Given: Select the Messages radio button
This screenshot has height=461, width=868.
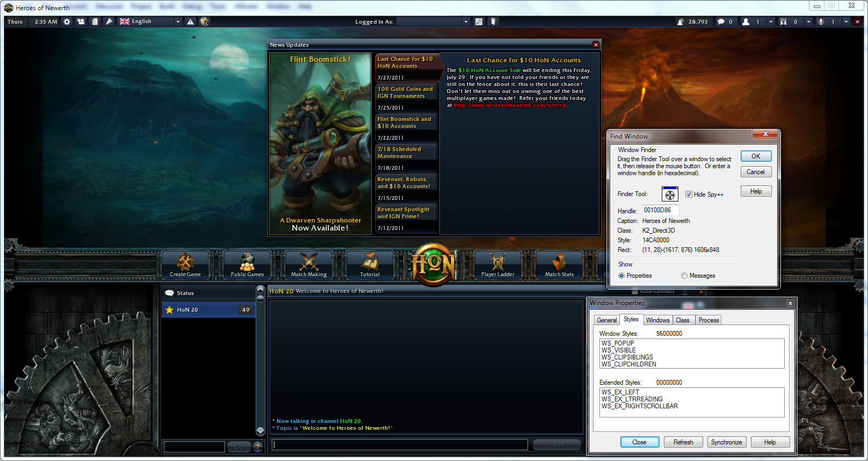Looking at the screenshot, I should pyautogui.click(x=684, y=276).
